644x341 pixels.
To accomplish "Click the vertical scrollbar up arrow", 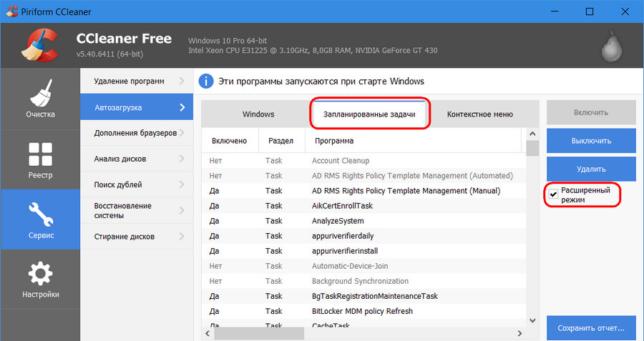I will pyautogui.click(x=532, y=134).
